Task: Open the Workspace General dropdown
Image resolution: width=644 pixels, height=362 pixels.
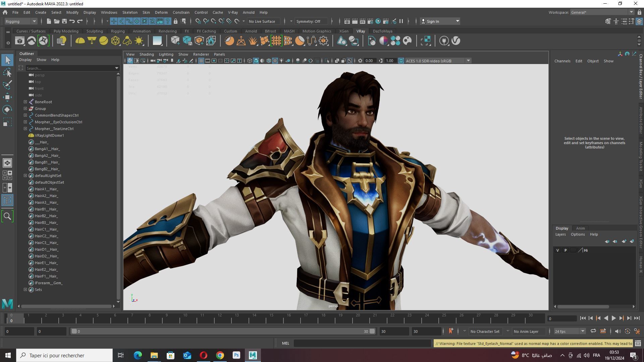Action: [602, 12]
